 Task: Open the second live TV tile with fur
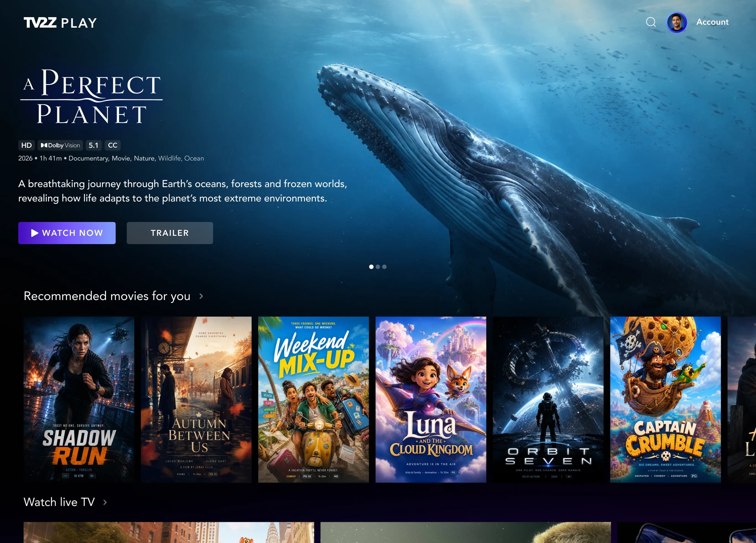point(466,532)
